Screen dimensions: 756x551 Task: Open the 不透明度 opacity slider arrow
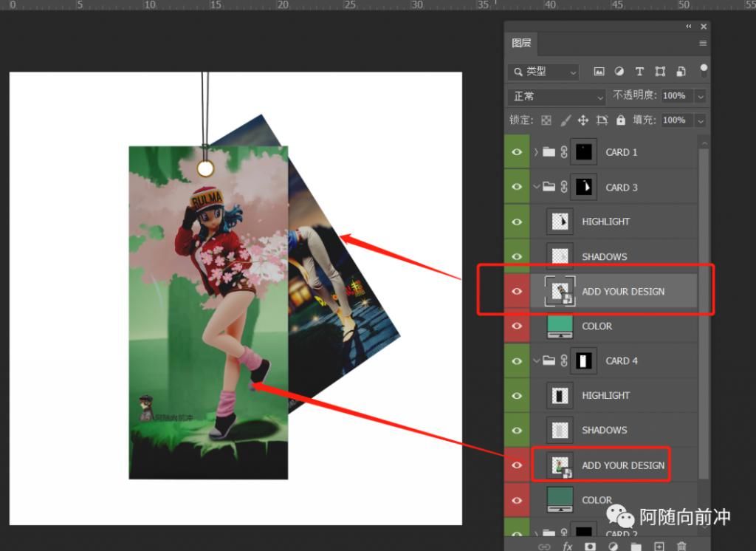(701, 97)
